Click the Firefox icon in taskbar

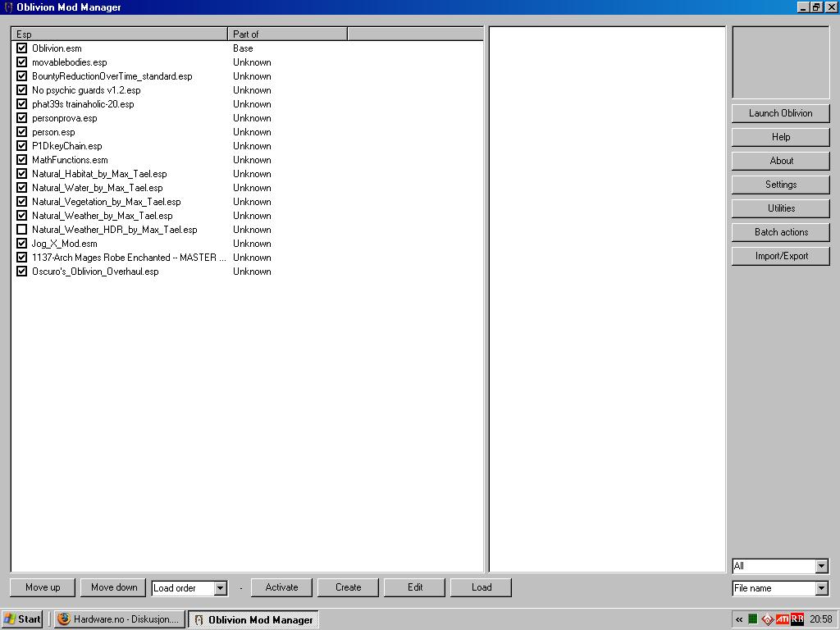tap(64, 619)
